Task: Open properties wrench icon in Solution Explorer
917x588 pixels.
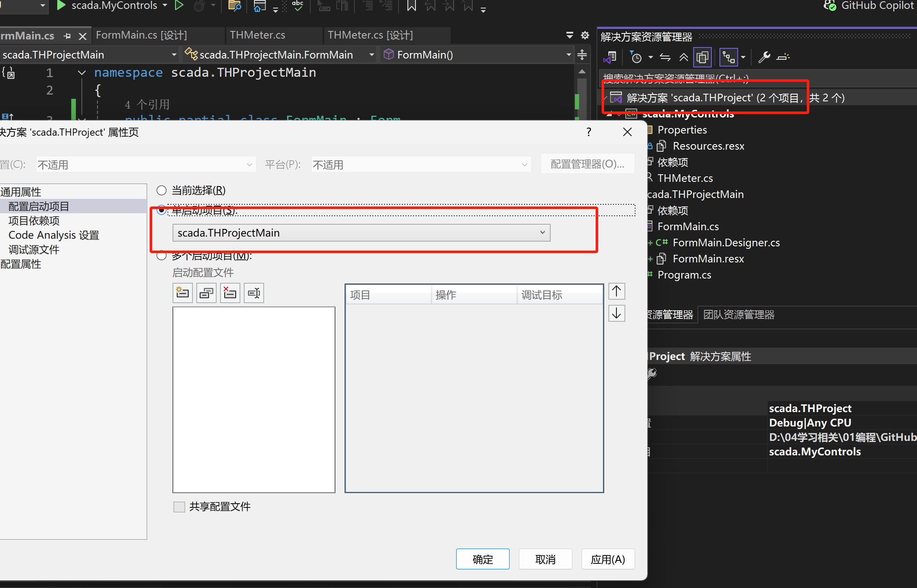Action: (764, 57)
